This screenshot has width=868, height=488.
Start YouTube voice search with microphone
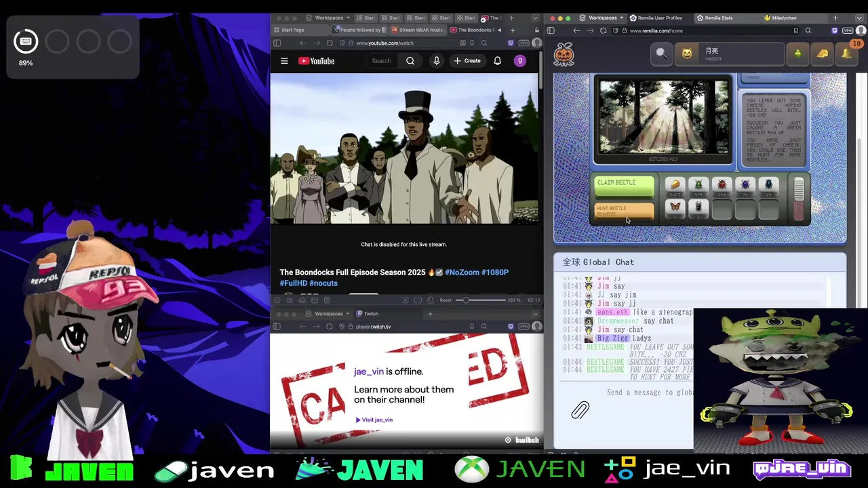coord(437,61)
